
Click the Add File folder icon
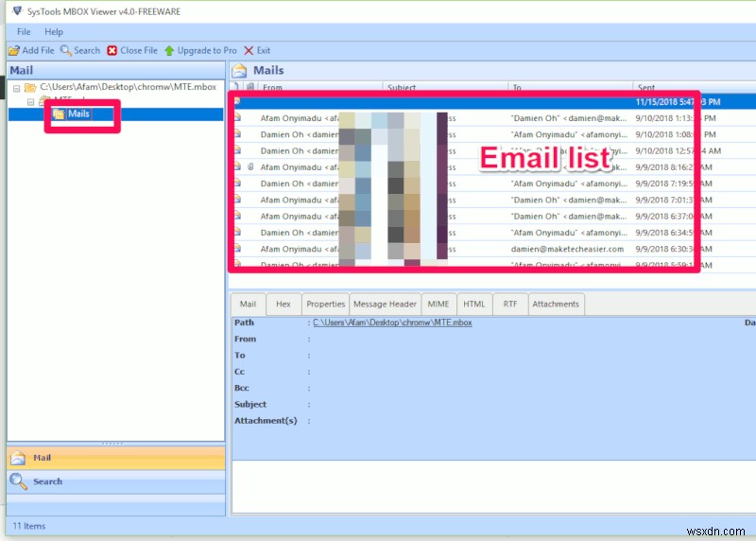14,51
